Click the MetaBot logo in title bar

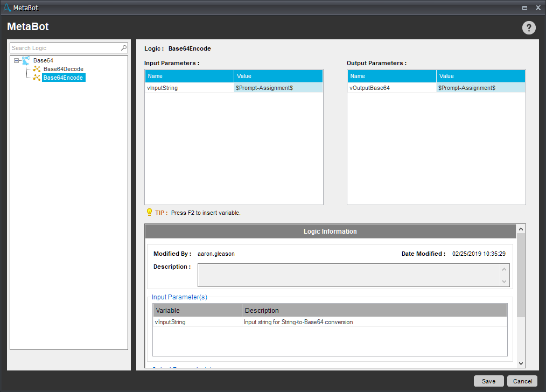tap(6, 8)
